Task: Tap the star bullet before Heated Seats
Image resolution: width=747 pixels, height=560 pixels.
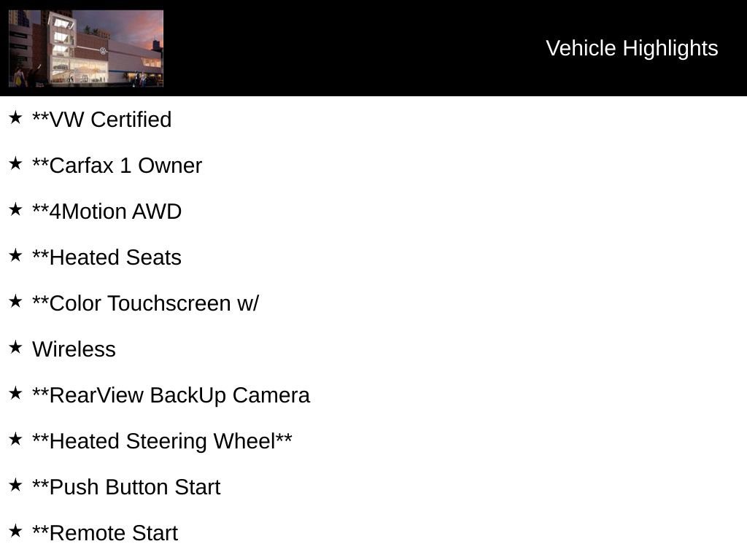Action: click(15, 255)
